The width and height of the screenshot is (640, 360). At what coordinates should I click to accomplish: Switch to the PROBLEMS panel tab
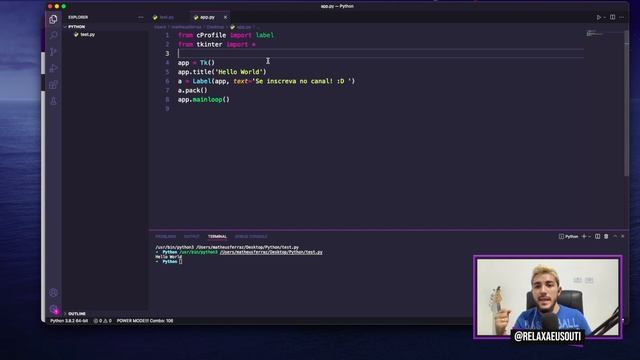[165, 236]
